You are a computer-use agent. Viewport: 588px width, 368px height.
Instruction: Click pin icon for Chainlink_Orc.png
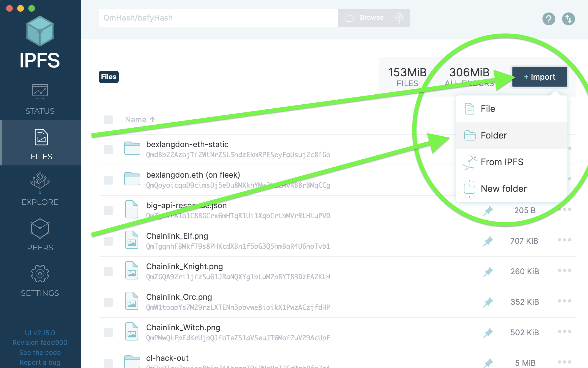(488, 302)
